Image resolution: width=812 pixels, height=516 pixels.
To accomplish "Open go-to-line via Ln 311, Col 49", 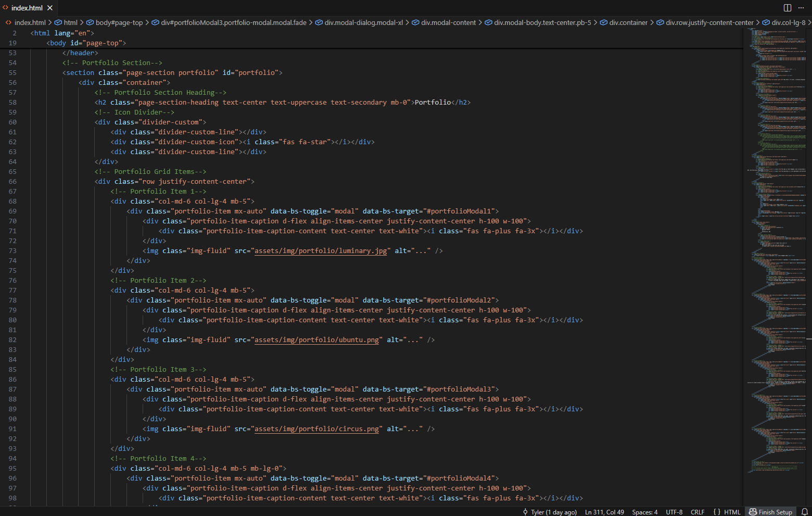I will [x=604, y=512].
